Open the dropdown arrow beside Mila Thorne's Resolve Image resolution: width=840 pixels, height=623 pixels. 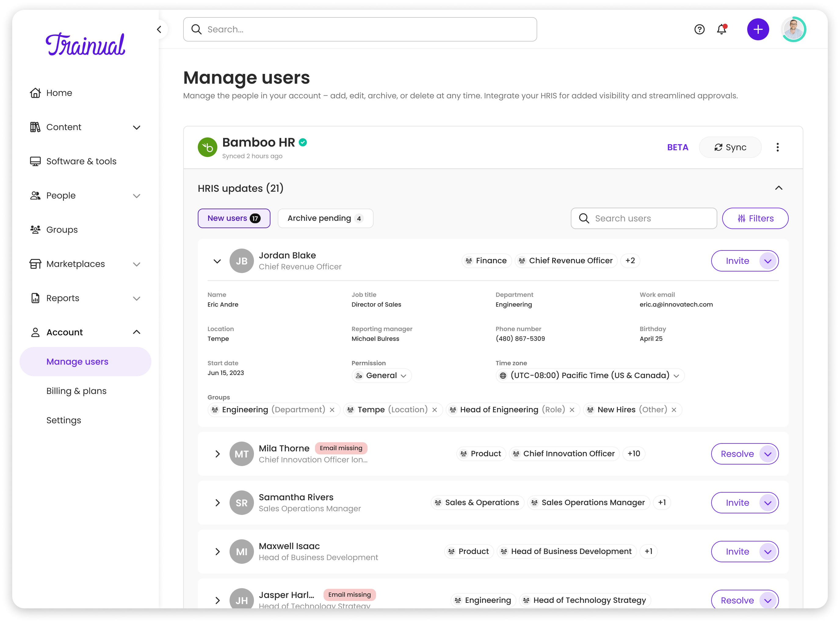[x=768, y=454]
